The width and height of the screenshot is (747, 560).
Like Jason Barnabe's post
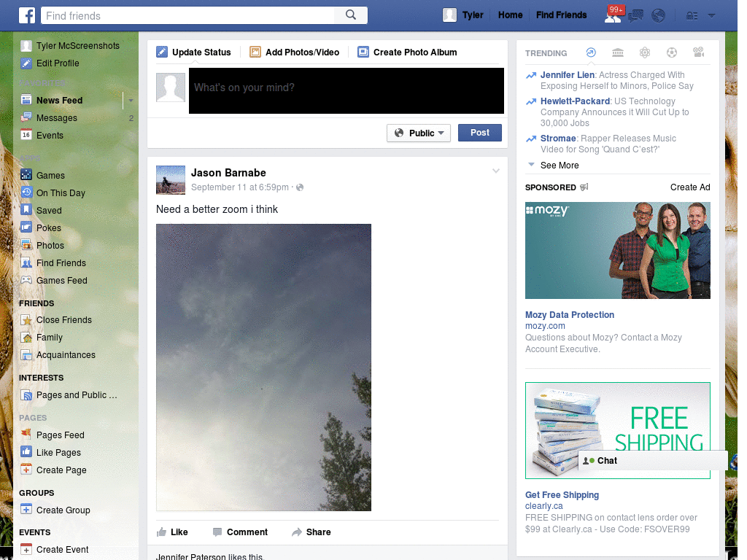tap(172, 532)
